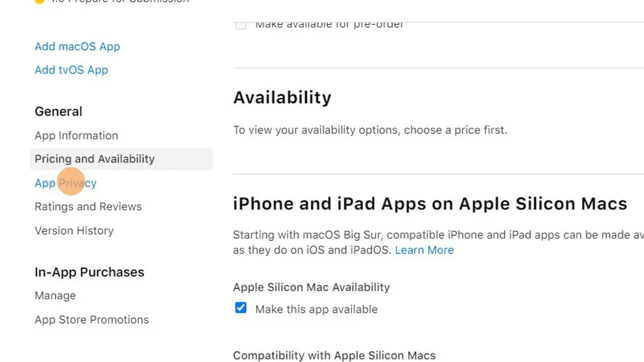The height and width of the screenshot is (362, 644).
Task: Toggle the Apple Silicon Mac Availability checkbox
Action: click(x=240, y=308)
